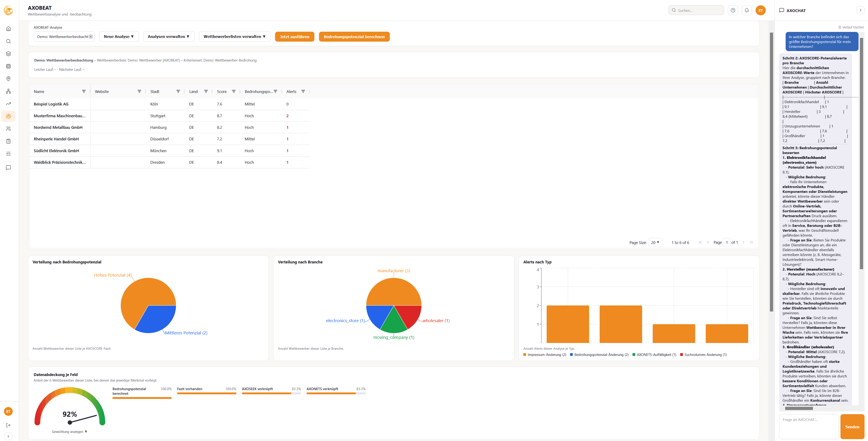The width and height of the screenshot is (868, 441).
Task: Open the magnifier search icon in the sidebar
Action: click(x=8, y=41)
